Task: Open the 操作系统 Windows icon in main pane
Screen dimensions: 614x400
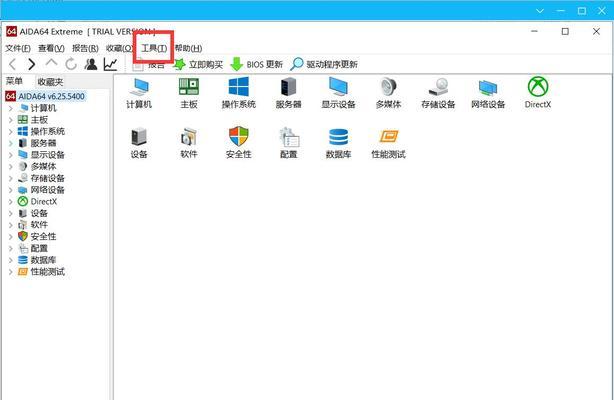Action: tap(238, 93)
